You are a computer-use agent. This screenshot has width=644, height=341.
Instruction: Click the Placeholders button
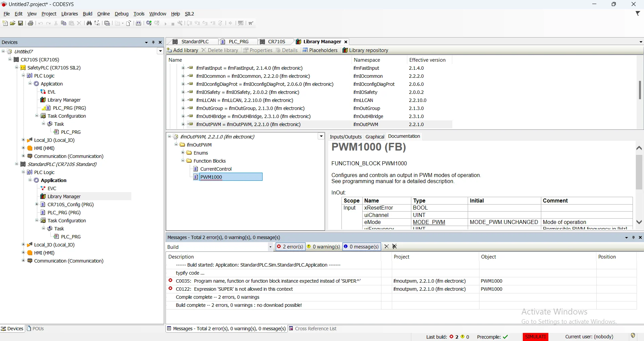point(320,50)
